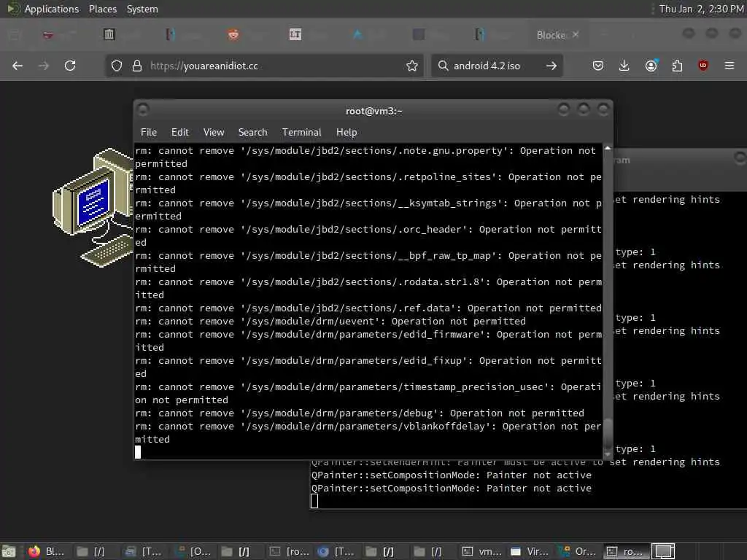Click the '/sys/module/drm/uevent' error line
The height and width of the screenshot is (560, 747).
pyautogui.click(x=330, y=322)
